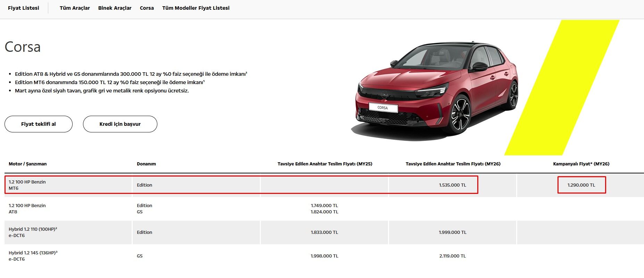Click the yellow diagonal stripe graphic
Image resolution: width=644 pixels, height=278 pixels.
pos(570,87)
